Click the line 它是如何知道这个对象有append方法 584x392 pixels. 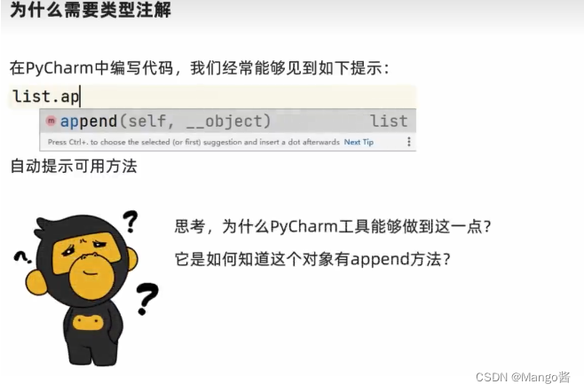click(312, 259)
